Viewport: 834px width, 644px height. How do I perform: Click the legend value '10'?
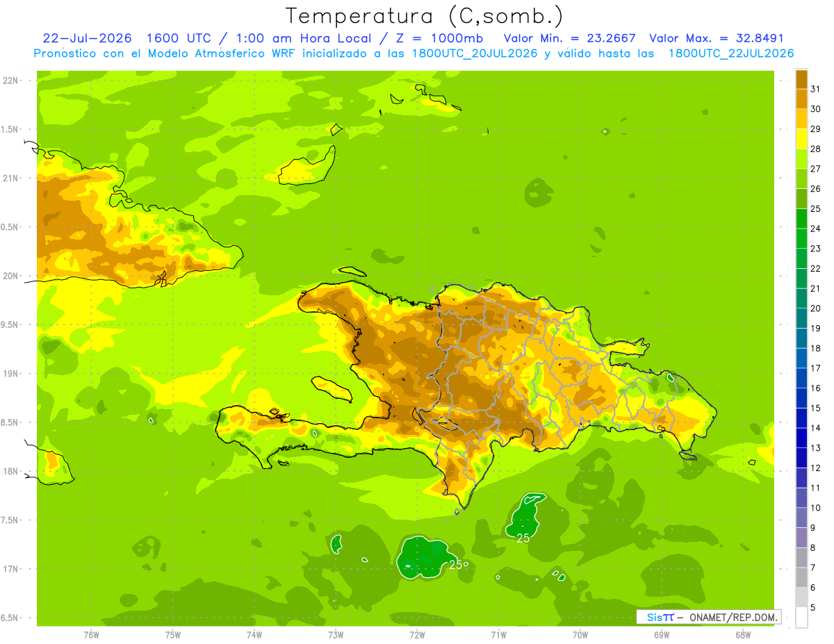click(x=816, y=508)
